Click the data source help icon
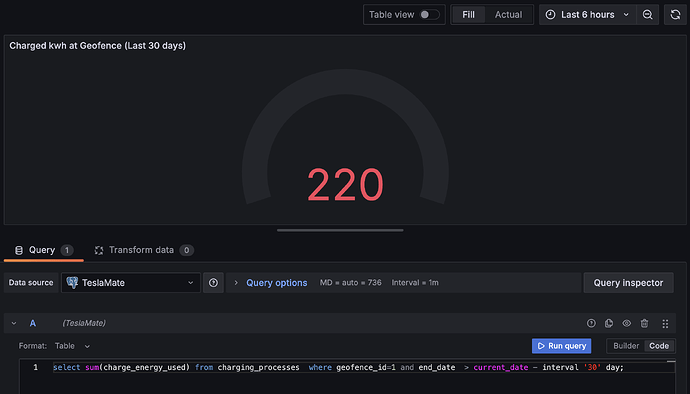Screen dimensions: 690x394 pos(213,283)
